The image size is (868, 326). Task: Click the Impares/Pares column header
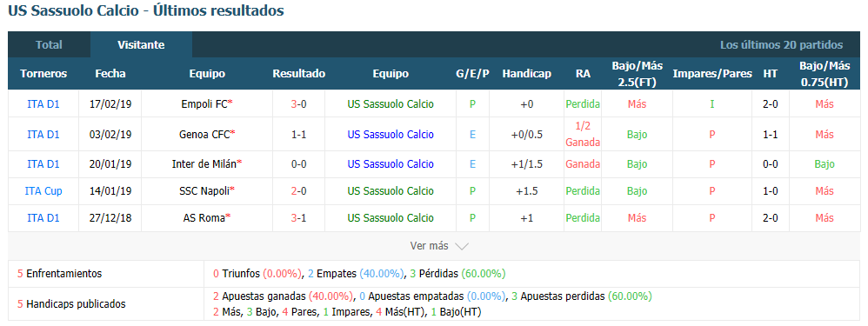[x=712, y=74]
